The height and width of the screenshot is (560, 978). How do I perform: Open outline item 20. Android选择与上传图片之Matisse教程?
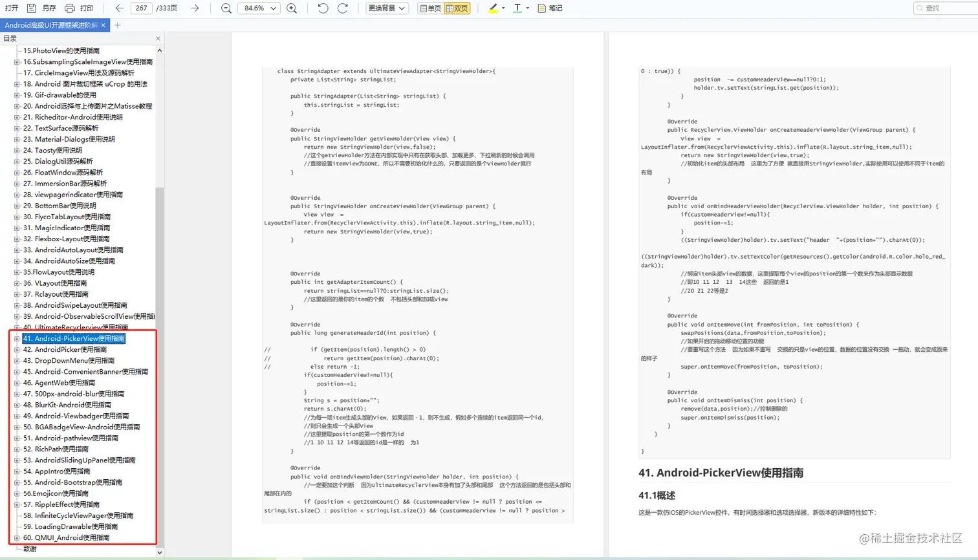point(87,106)
